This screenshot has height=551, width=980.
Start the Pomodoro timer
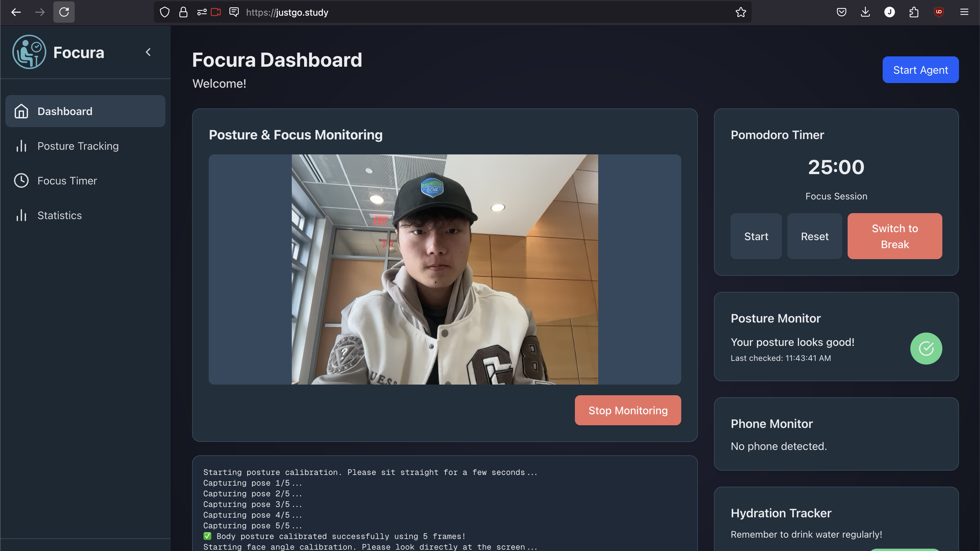click(756, 236)
